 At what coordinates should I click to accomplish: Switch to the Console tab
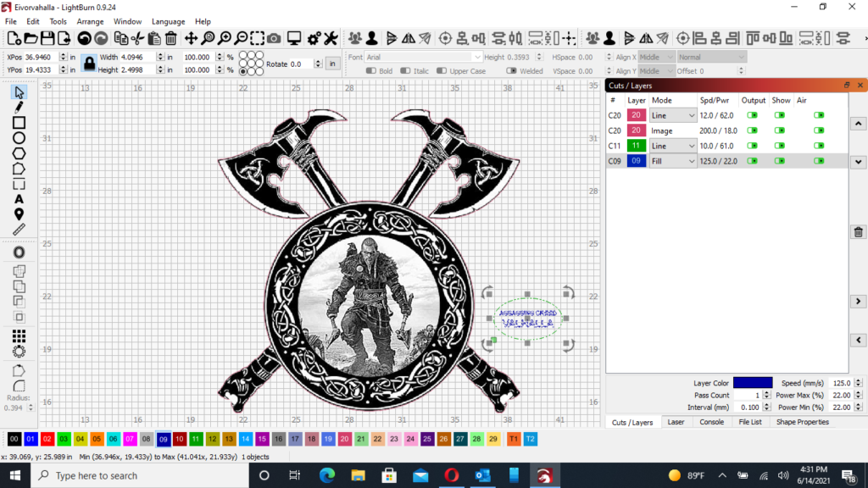[711, 422]
